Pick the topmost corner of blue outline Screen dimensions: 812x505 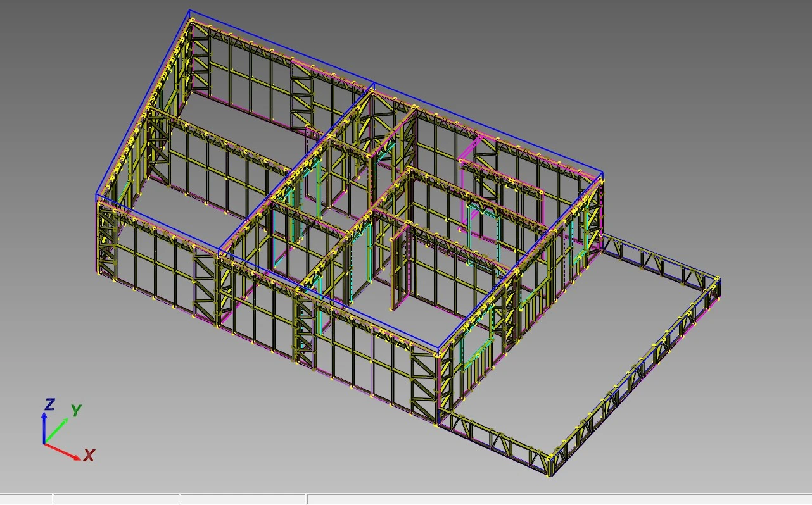(x=189, y=11)
